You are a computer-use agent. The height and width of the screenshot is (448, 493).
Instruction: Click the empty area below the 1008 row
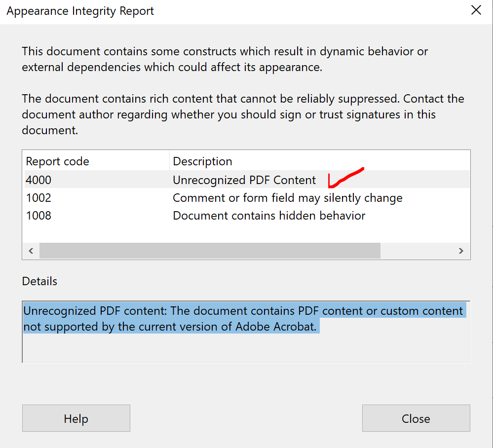click(246, 233)
